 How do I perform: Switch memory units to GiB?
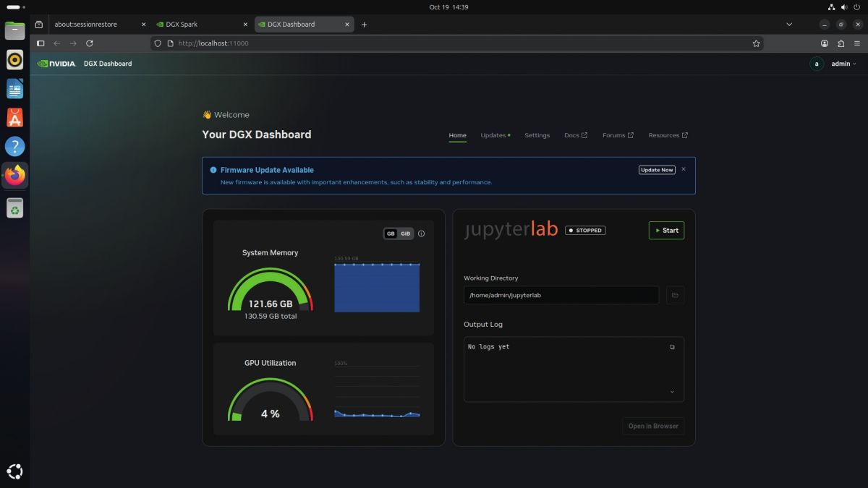[x=406, y=234]
